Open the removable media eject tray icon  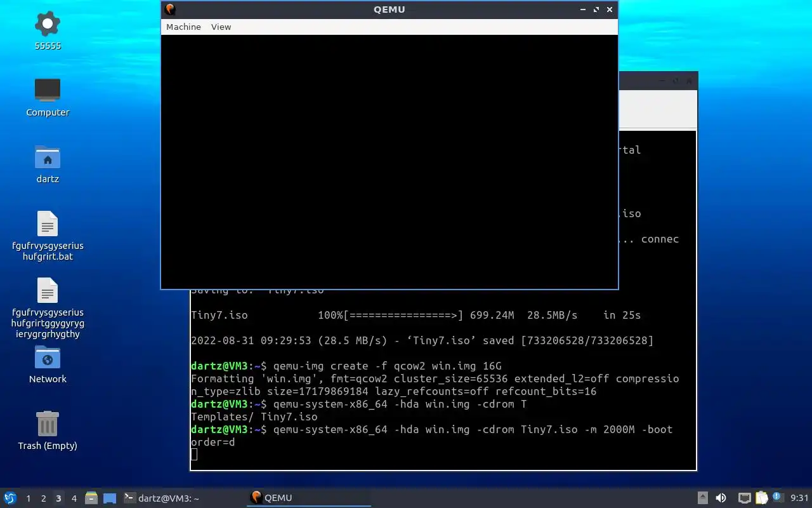coord(703,498)
